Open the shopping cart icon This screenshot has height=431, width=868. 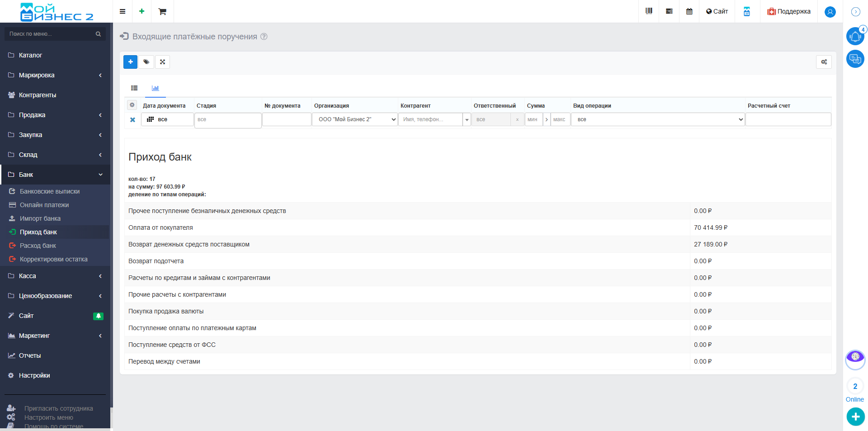point(162,11)
